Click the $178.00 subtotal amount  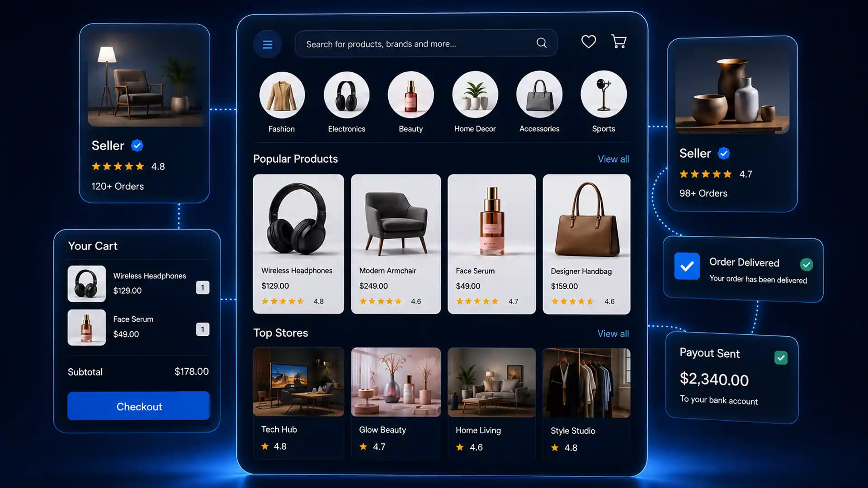192,371
